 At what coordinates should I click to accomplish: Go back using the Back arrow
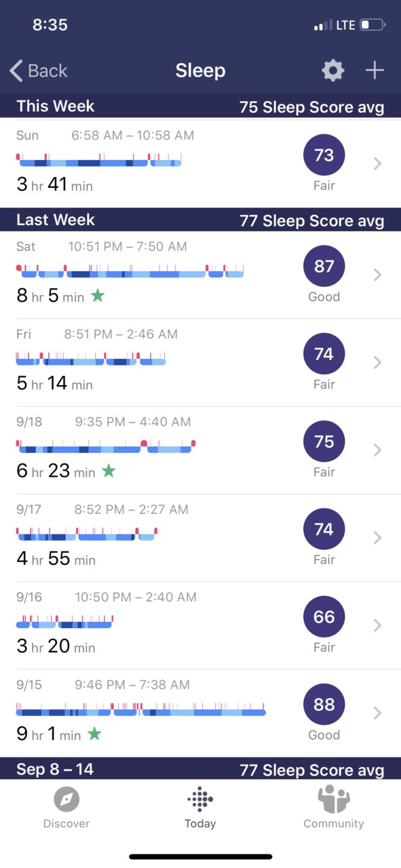(38, 71)
